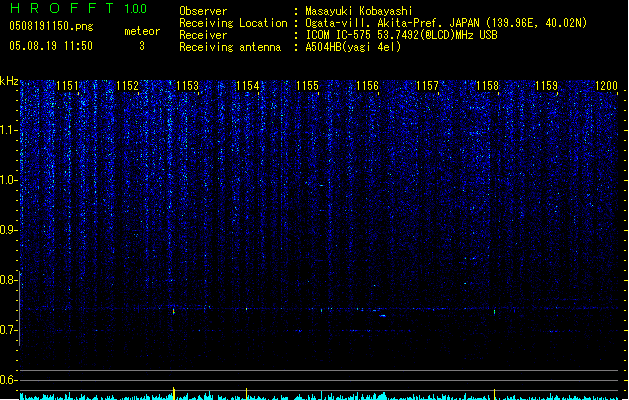The image size is (629, 400).
Task: Click the "Observer" field label
Action: pos(203,11)
